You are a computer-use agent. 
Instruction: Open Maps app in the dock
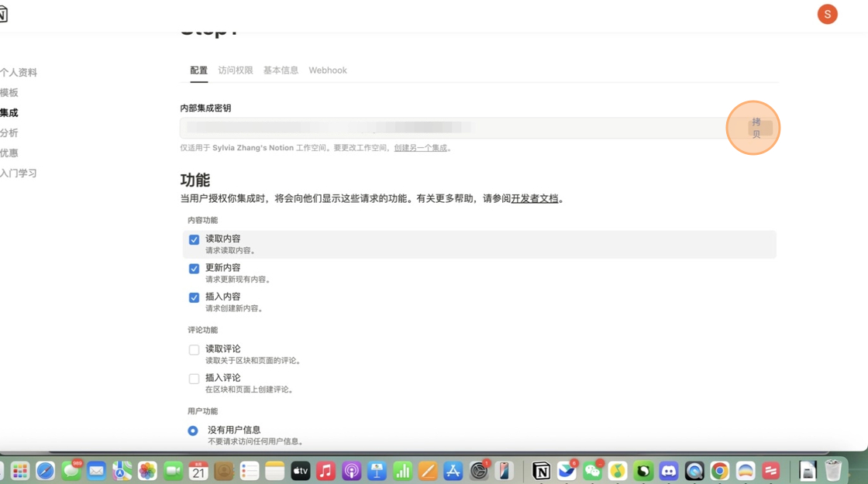pyautogui.click(x=122, y=472)
